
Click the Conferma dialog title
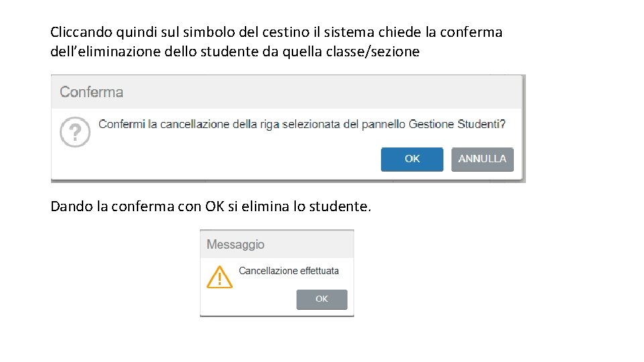point(91,93)
